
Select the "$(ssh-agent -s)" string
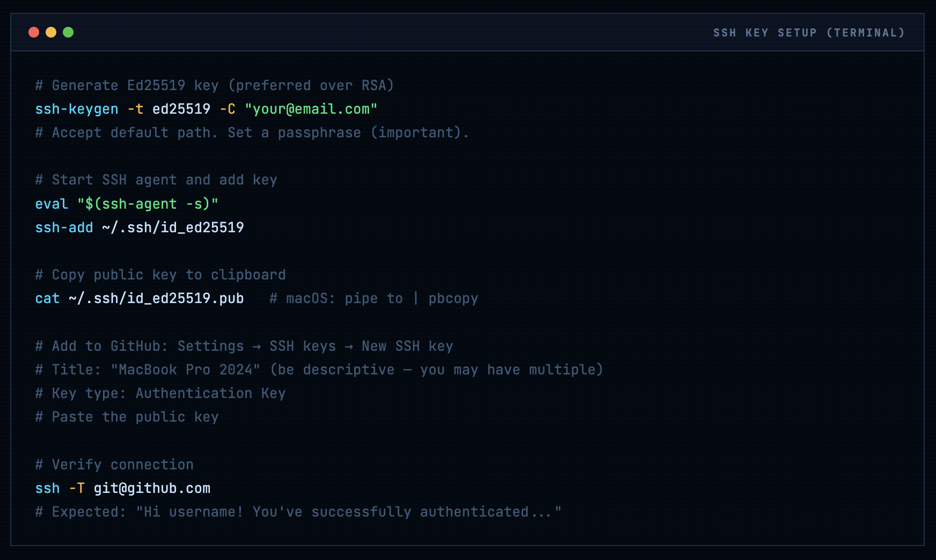[148, 204]
